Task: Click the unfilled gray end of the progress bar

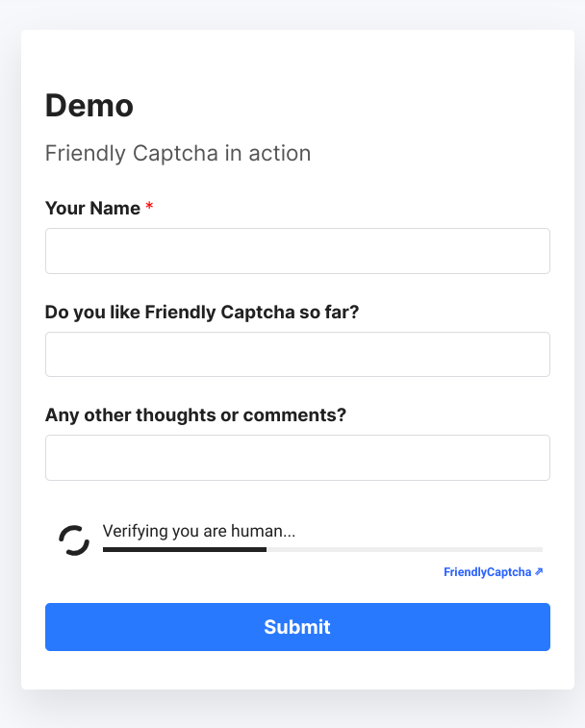Action: [x=404, y=549]
